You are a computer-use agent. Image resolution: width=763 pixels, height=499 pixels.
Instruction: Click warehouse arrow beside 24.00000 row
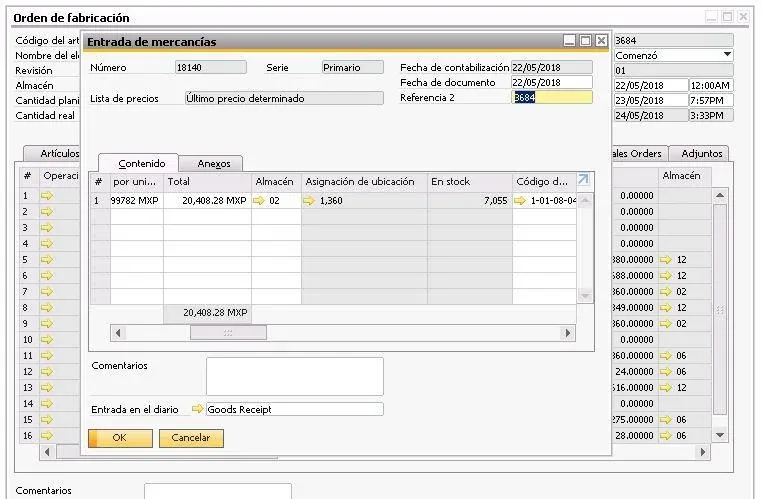coord(666,371)
